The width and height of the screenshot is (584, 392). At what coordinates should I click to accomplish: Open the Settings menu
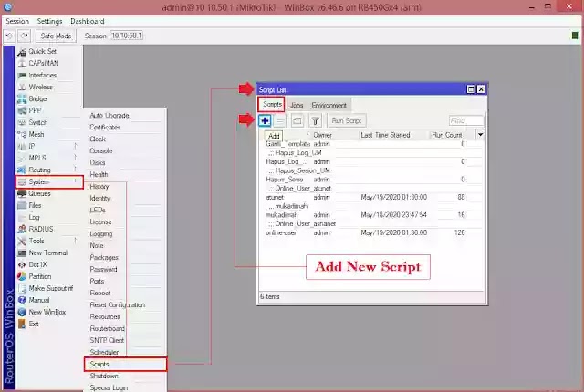coord(49,21)
